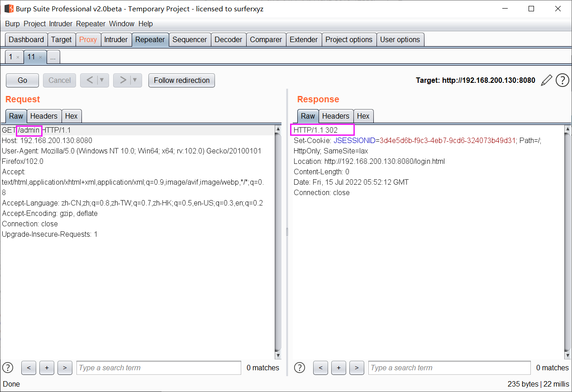Click the 235 bytes status text

pos(523,384)
